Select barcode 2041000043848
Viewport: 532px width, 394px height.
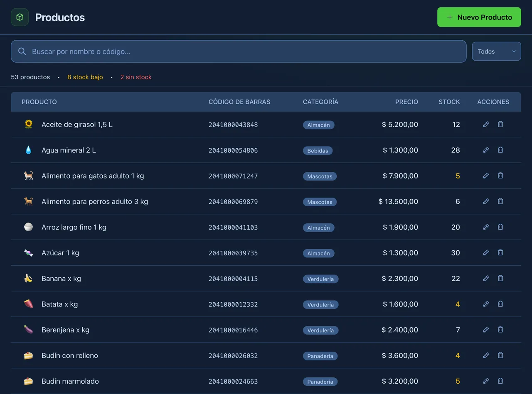coord(233,125)
